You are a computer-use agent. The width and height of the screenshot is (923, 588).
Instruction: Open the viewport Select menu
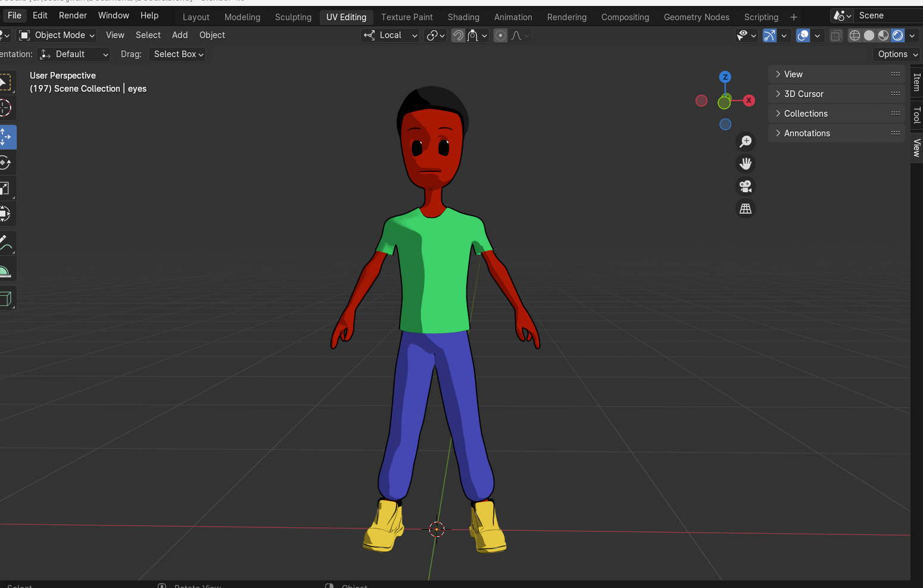click(x=148, y=35)
